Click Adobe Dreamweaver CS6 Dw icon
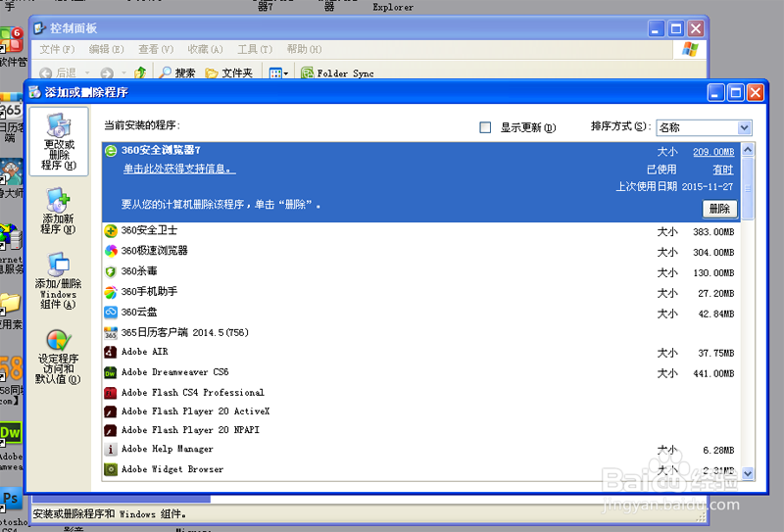The width and height of the screenshot is (784, 532). tap(111, 372)
